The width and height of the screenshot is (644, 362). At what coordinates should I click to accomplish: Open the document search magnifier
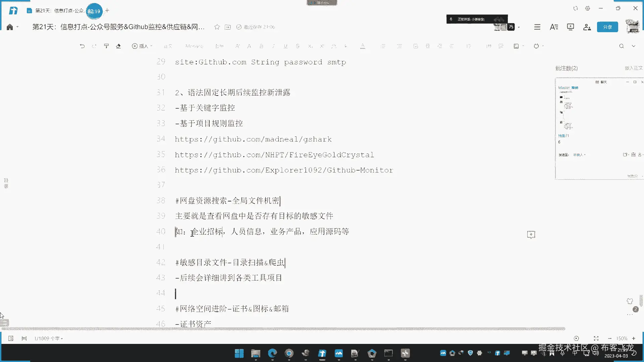click(x=622, y=46)
